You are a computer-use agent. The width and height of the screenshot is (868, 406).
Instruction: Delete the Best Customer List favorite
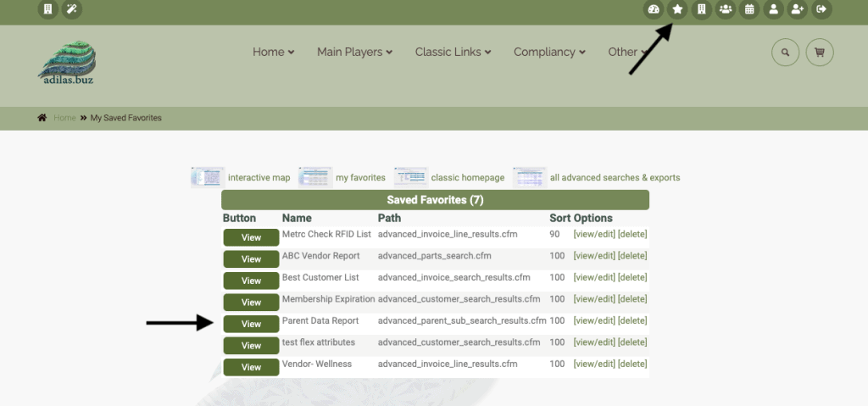(632, 277)
